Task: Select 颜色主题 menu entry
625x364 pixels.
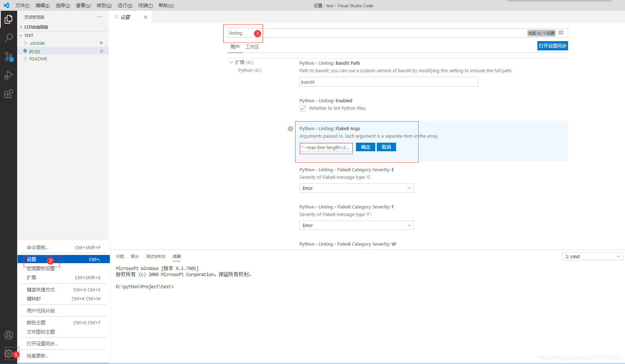Action: (64, 323)
